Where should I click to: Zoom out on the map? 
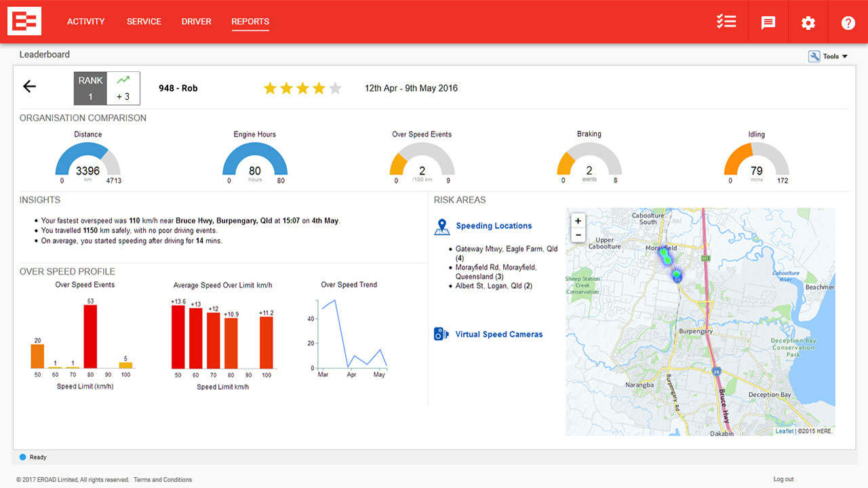578,235
